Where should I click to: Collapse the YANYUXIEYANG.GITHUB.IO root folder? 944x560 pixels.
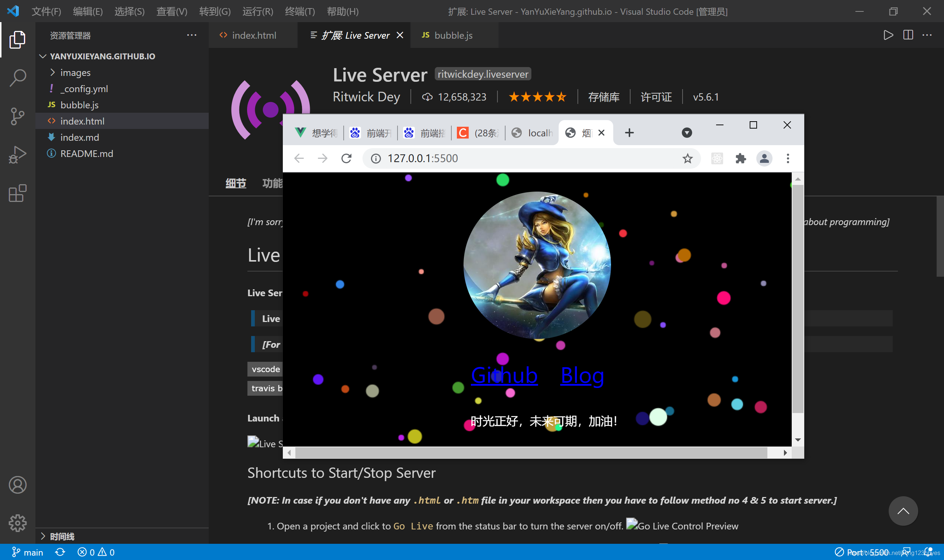tap(102, 56)
